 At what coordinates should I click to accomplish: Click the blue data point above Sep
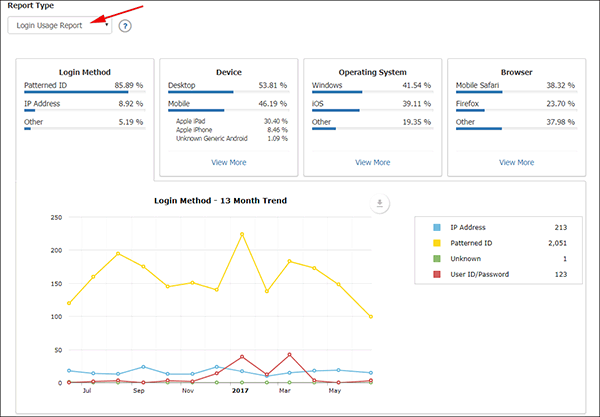tap(143, 367)
